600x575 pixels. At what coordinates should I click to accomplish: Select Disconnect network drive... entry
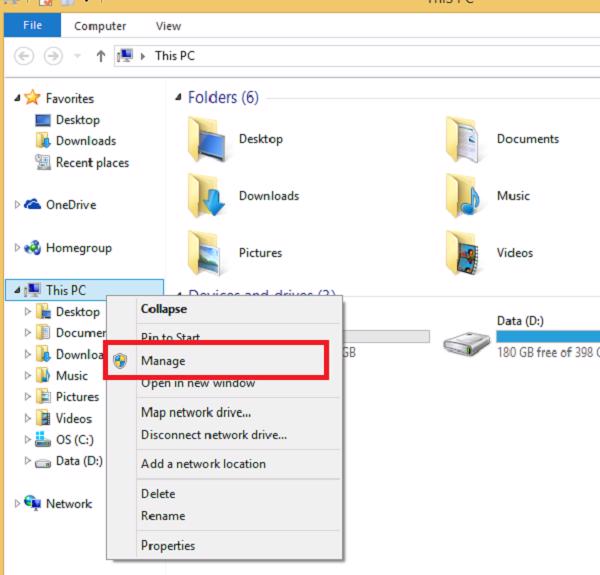[x=214, y=435]
